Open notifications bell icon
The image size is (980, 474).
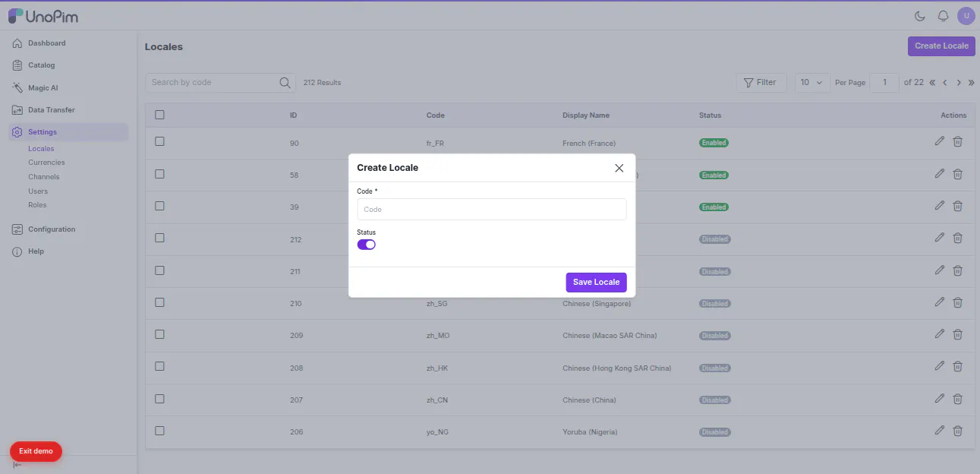(944, 16)
